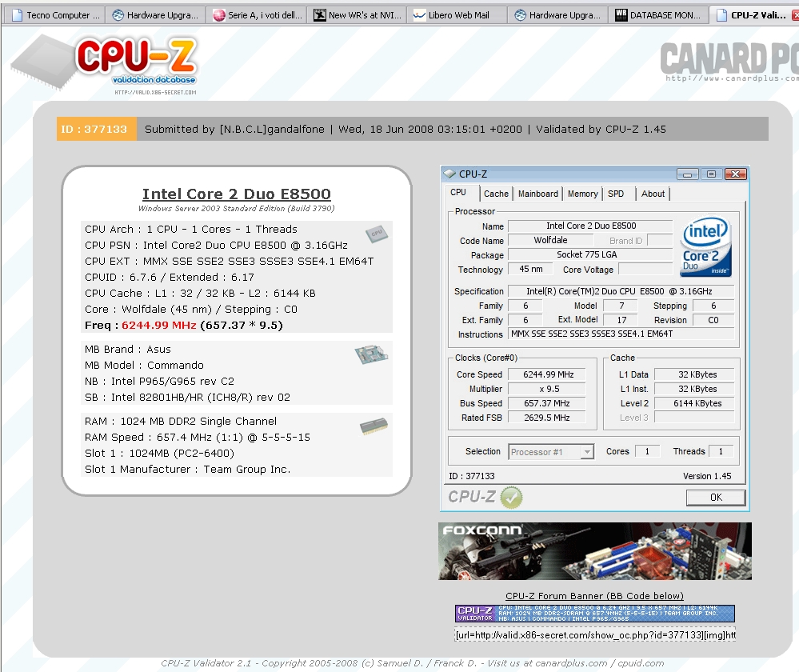
Task: Click the Tecno Computer tab page icon
Action: (18, 14)
